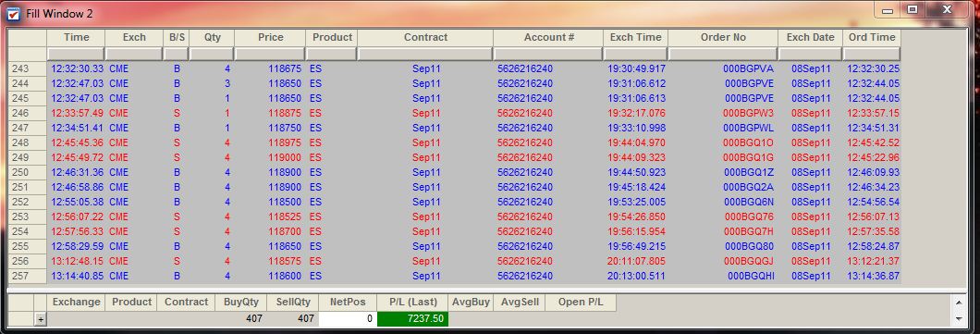Click order time 12:58:24.87
980x334 pixels.
coord(873,246)
